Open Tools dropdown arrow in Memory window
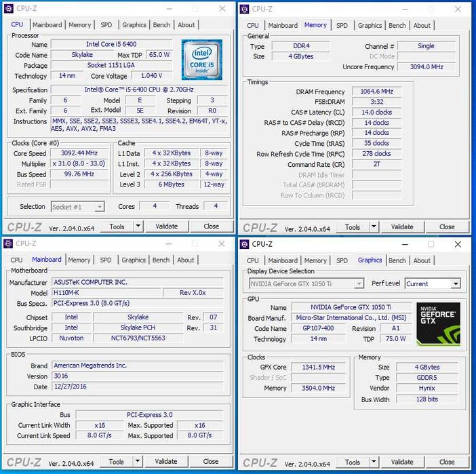 click(x=374, y=226)
